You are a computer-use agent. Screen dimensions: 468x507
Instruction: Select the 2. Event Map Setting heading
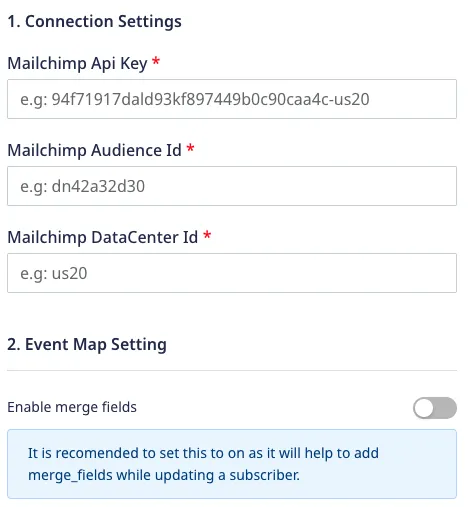87,344
